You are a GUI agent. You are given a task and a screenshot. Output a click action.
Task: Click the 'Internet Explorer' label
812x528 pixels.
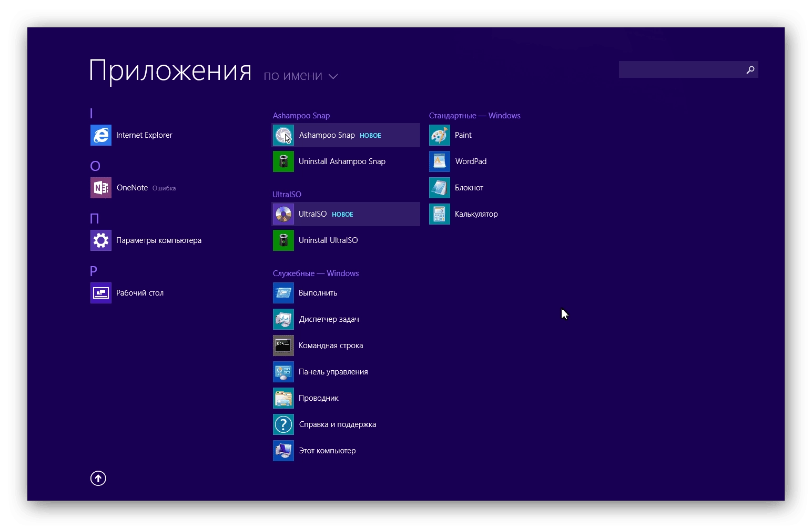(144, 135)
